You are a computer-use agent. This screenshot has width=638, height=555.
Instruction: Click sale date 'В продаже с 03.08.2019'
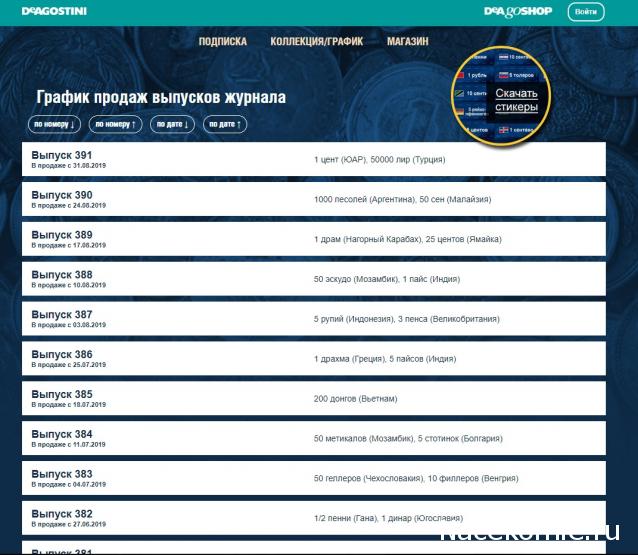[69, 325]
